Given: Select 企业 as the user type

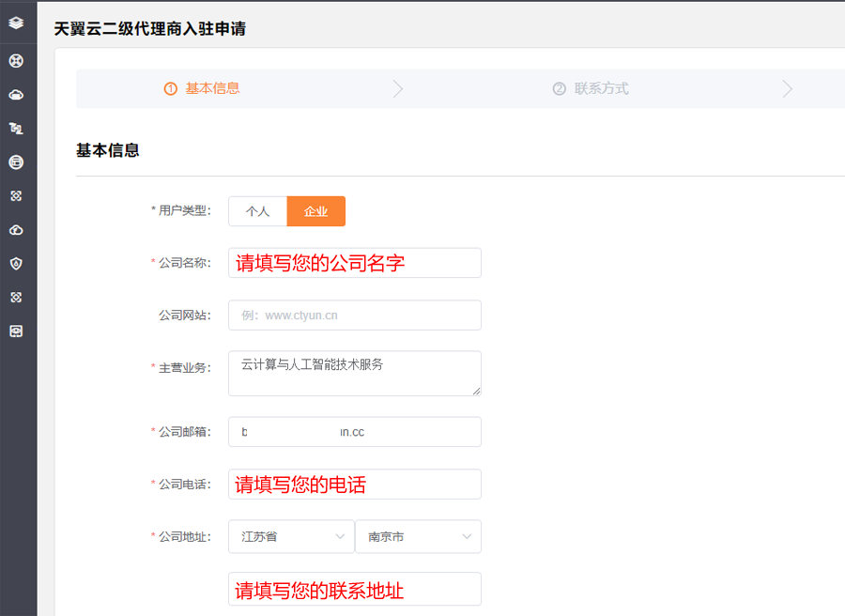Looking at the screenshot, I should tap(315, 211).
